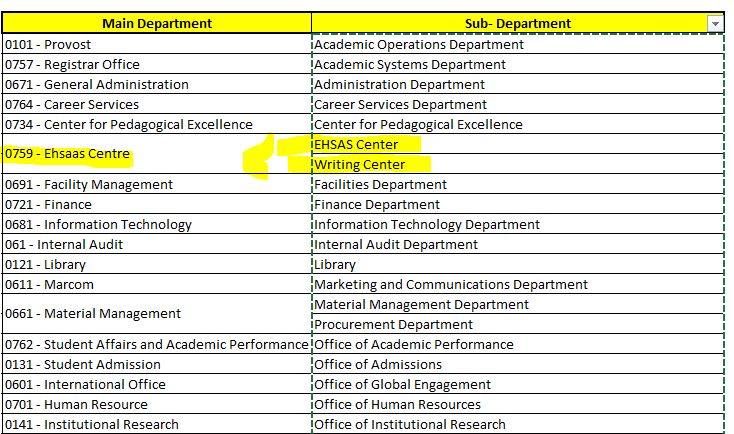Select the Career Services Department cell

point(518,104)
